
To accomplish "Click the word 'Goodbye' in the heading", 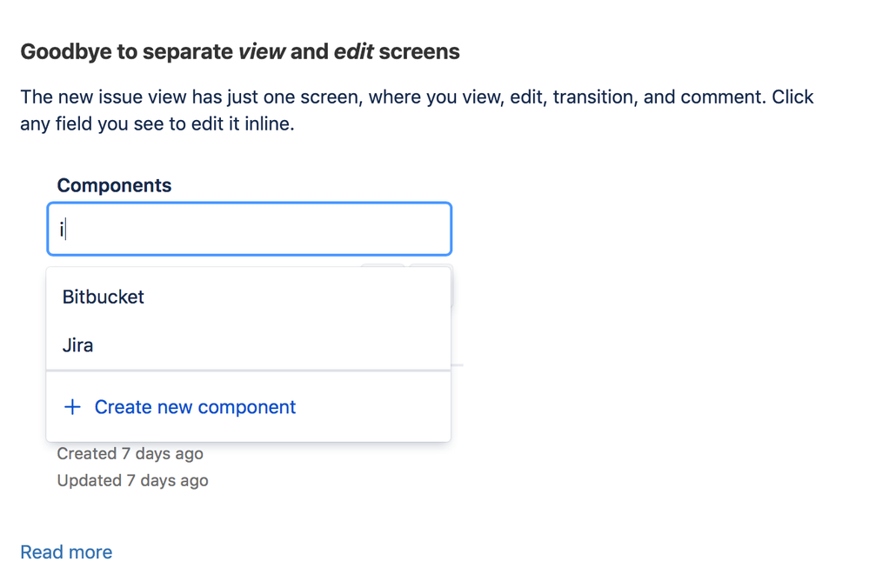I will 67,52.
